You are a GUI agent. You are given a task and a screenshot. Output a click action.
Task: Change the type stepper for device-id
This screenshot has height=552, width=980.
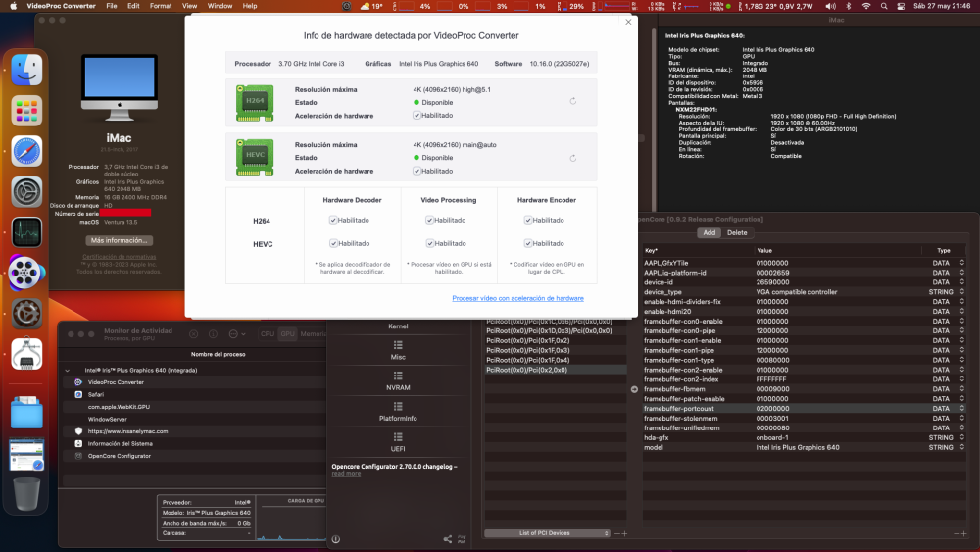(x=962, y=282)
